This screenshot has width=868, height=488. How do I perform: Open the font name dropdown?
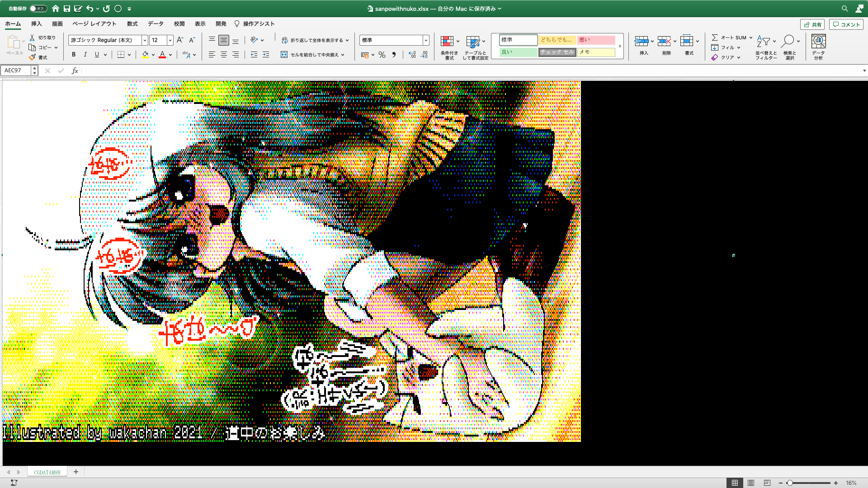click(x=145, y=40)
